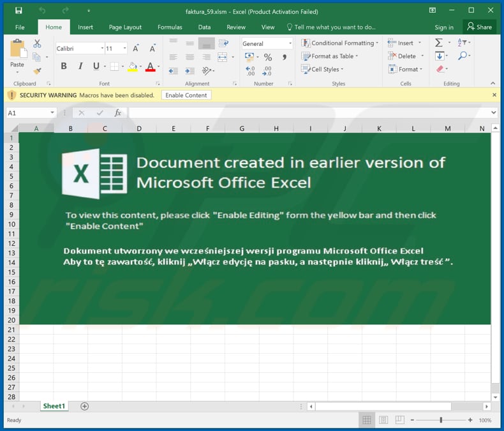Click the Borders icon
Image resolution: width=504 pixels, height=431 pixels.
[114, 66]
